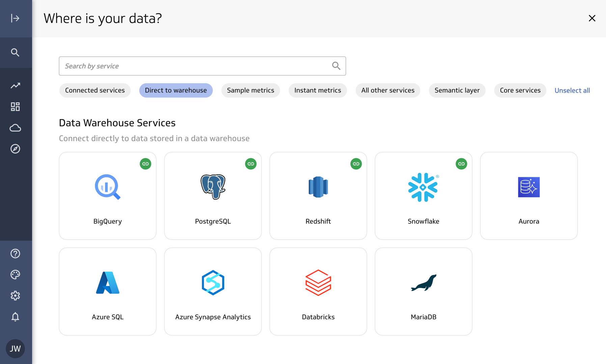Click the PostgreSQL elephant logo
The height and width of the screenshot is (364, 606).
pos(213,187)
